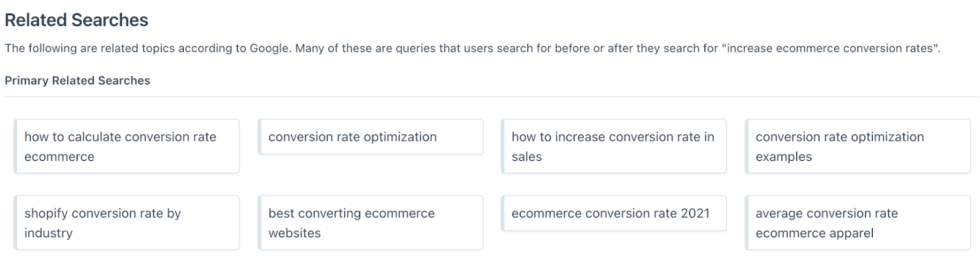Open the 'conversion rate optimization' related search
The image size is (980, 258).
[371, 136]
